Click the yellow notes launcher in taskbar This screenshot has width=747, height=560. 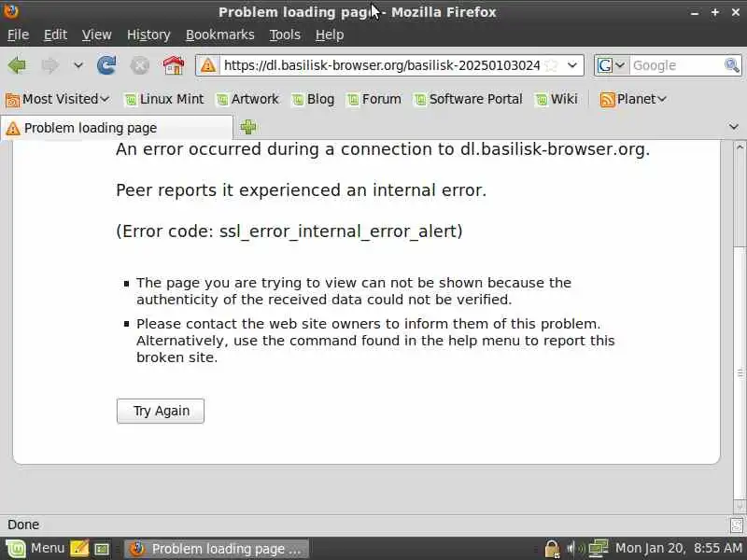pyautogui.click(x=79, y=549)
